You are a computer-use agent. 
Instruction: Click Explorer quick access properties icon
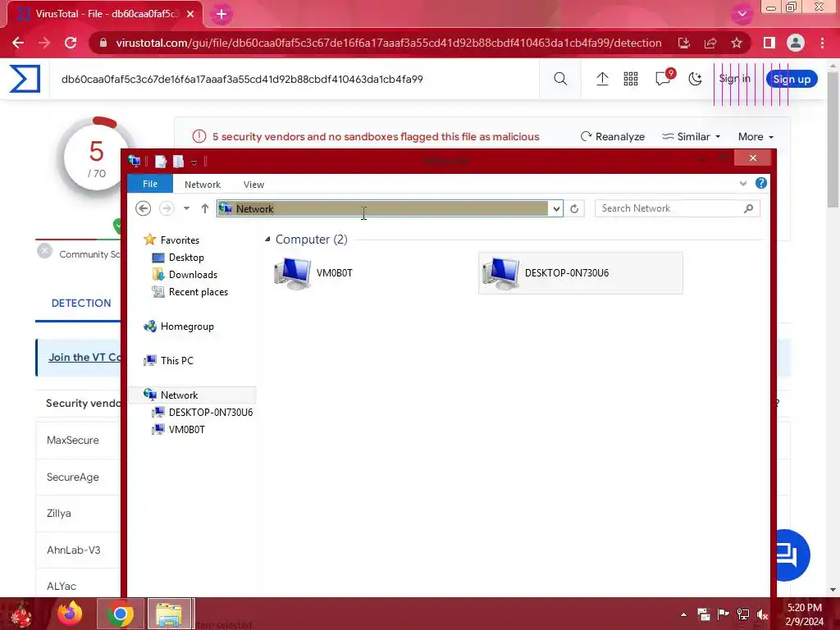click(x=160, y=162)
